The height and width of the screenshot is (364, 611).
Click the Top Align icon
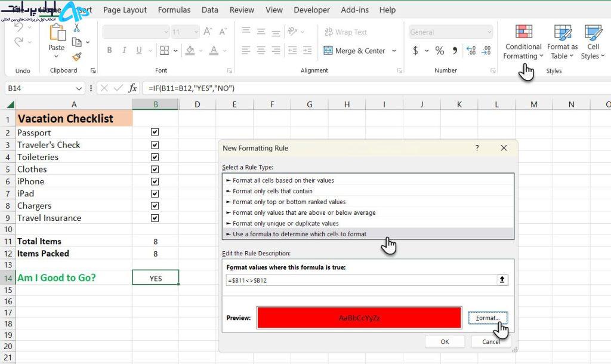246,31
